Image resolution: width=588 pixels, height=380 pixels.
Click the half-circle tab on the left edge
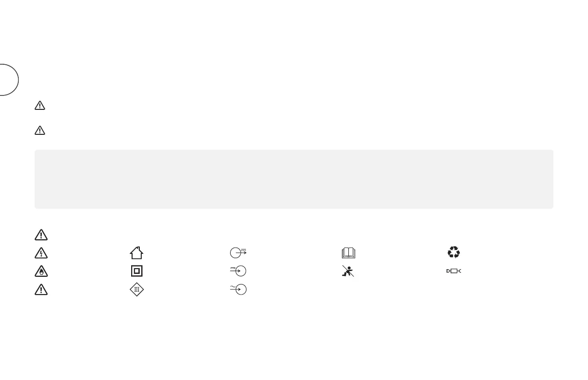pyautogui.click(x=9, y=79)
